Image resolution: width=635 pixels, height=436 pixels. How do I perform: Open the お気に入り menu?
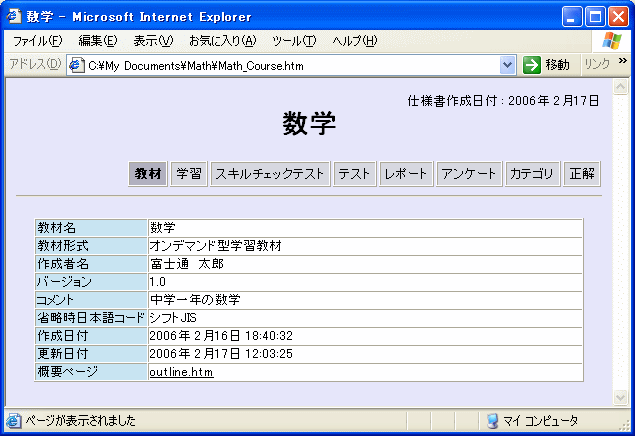point(222,41)
